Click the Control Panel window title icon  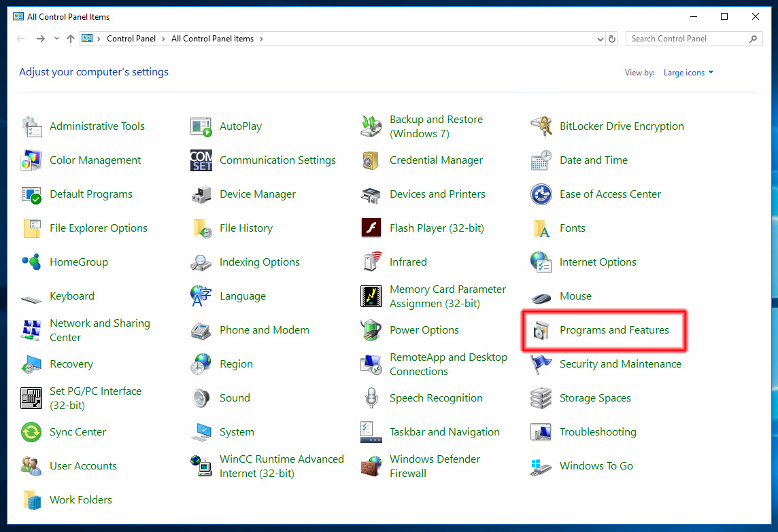[x=18, y=16]
